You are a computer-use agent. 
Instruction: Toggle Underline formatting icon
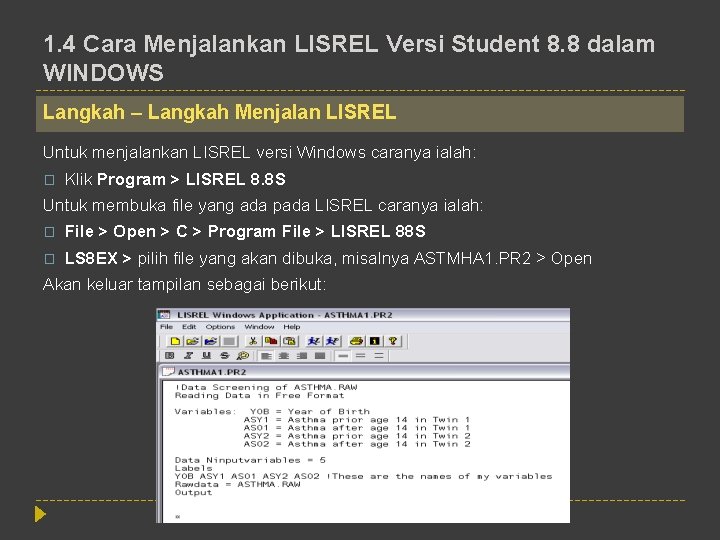pos(206,356)
